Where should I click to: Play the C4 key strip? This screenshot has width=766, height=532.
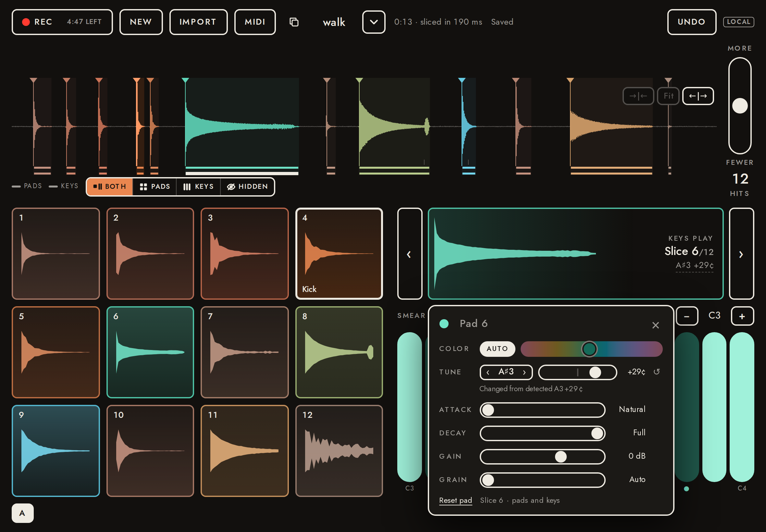click(742, 407)
